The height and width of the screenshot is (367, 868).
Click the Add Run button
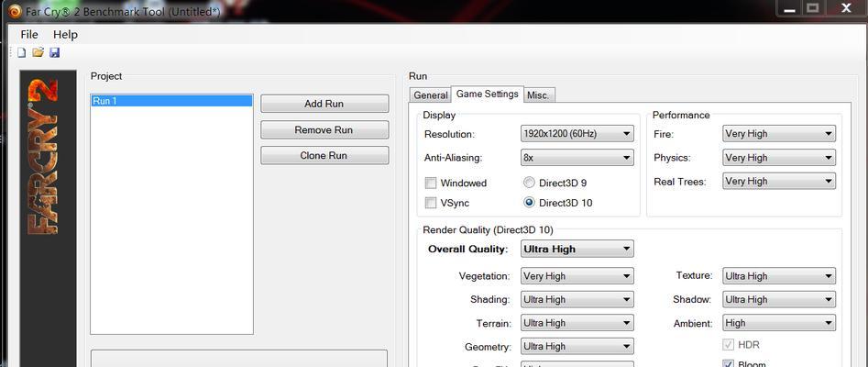[x=324, y=104]
